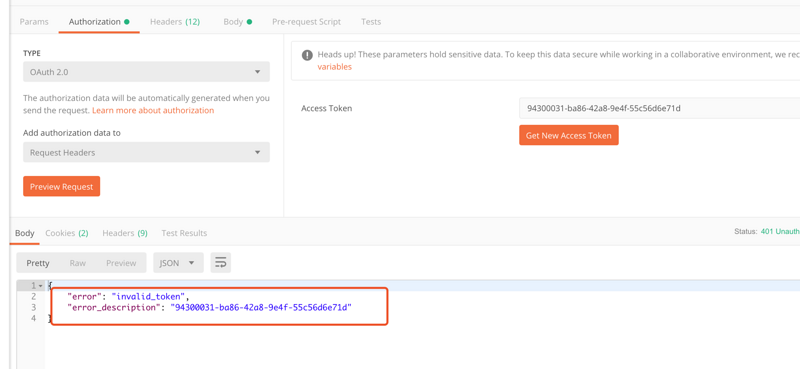Toggle the word wrap icon in response toolbar

[x=220, y=263]
